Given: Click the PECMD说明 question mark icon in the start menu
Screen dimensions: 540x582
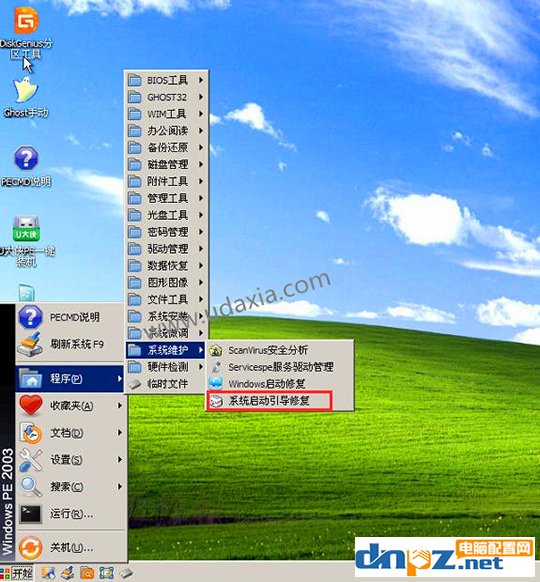Looking at the screenshot, I should click(x=30, y=317).
